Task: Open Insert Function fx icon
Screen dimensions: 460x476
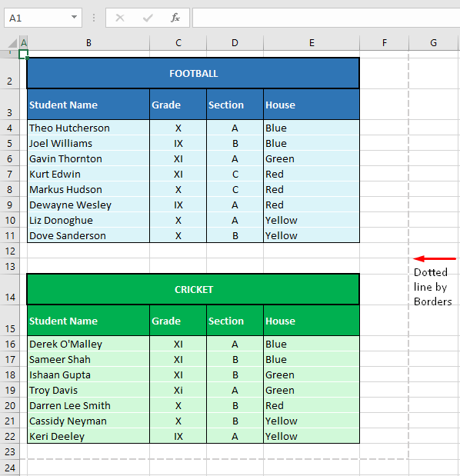Action: point(175,18)
